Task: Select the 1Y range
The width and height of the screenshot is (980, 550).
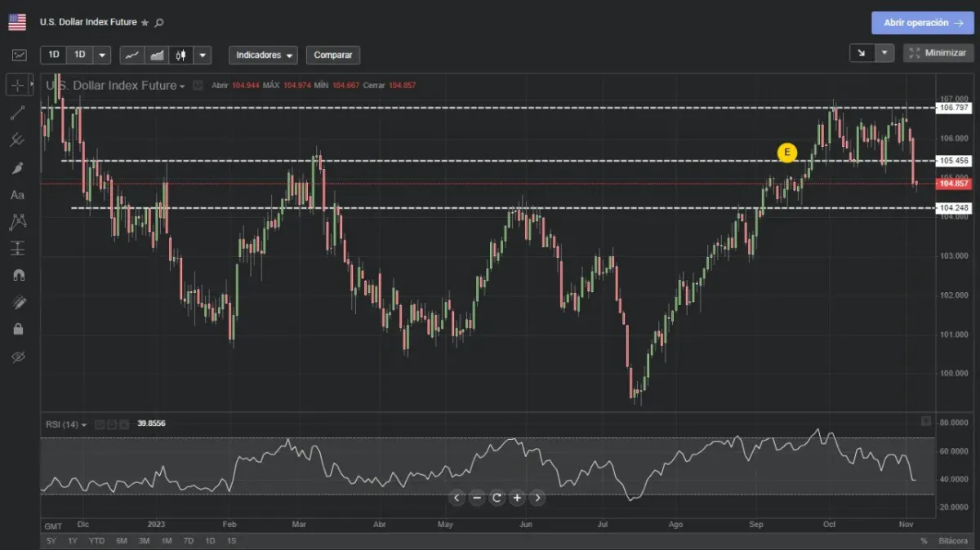Action: pyautogui.click(x=73, y=541)
